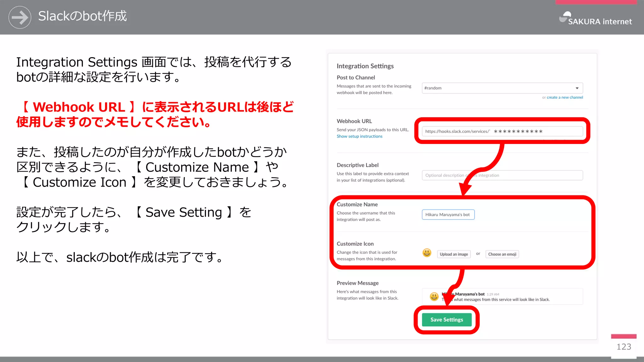Click the 'Post to Channel' label

click(356, 78)
